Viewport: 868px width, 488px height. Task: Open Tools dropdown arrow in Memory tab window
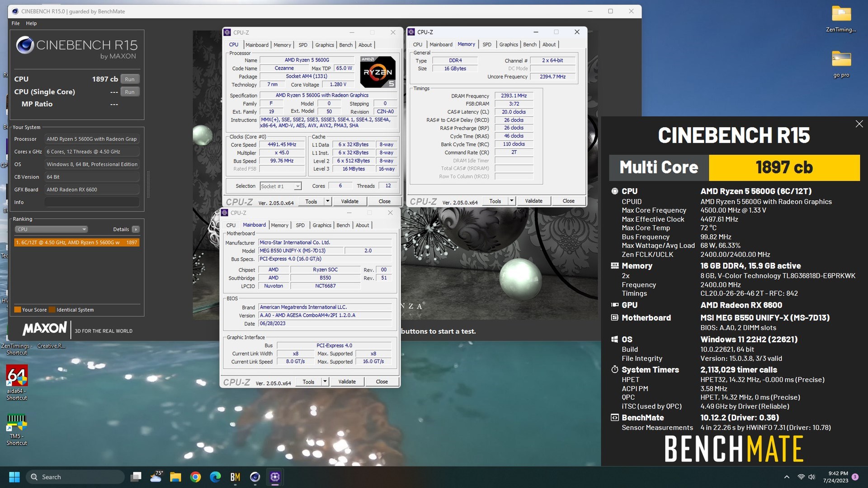pos(512,201)
